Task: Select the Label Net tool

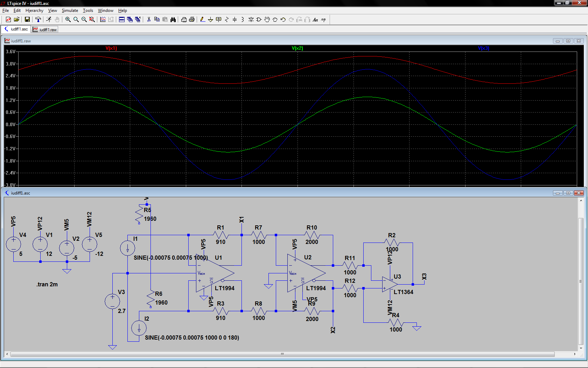Action: 219,20
